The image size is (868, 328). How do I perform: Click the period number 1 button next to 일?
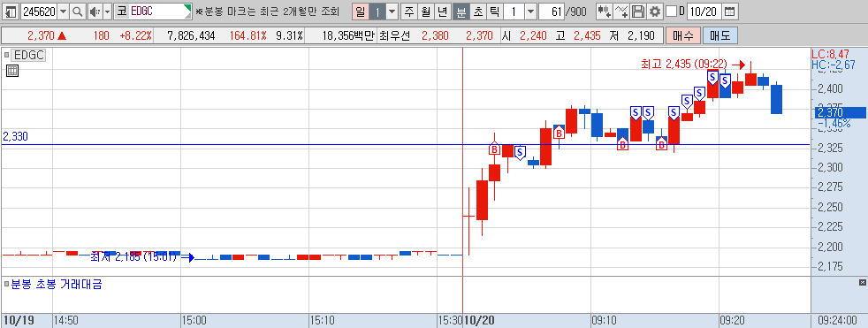click(x=377, y=11)
